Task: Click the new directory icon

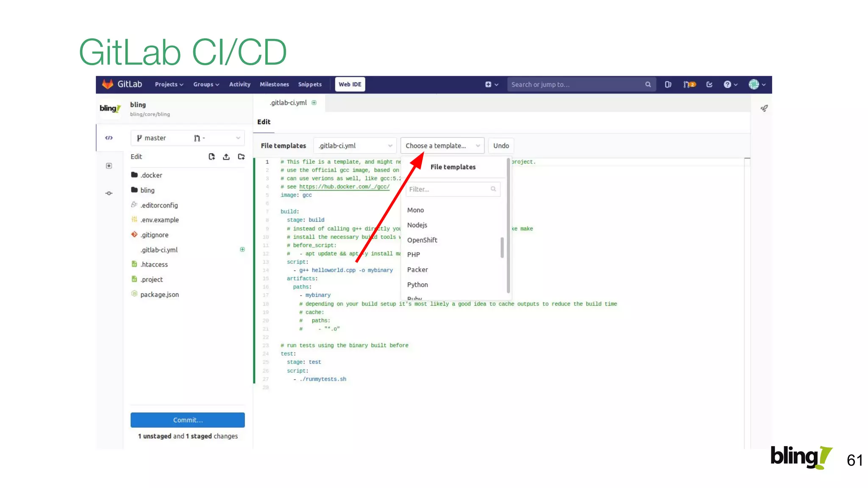Action: pyautogui.click(x=241, y=157)
